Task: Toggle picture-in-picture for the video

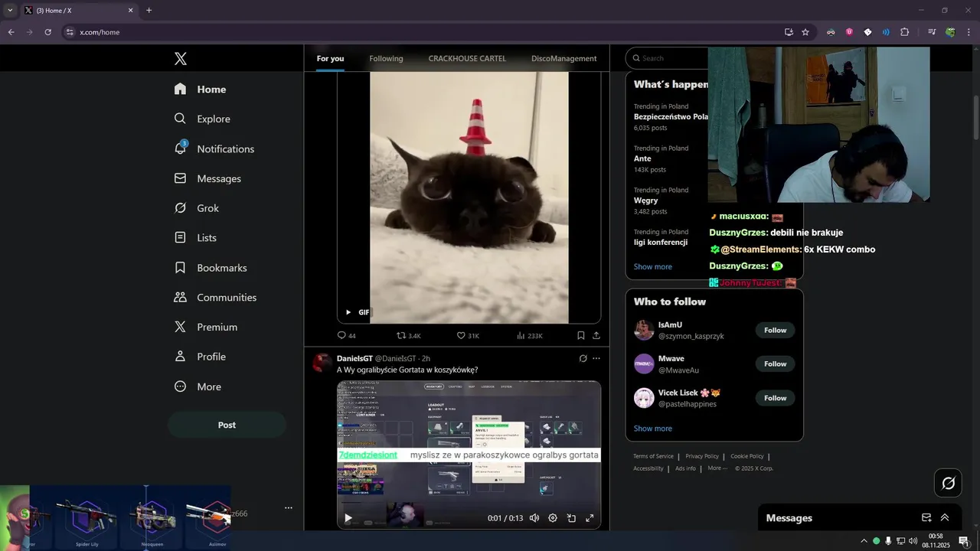Action: (571, 518)
